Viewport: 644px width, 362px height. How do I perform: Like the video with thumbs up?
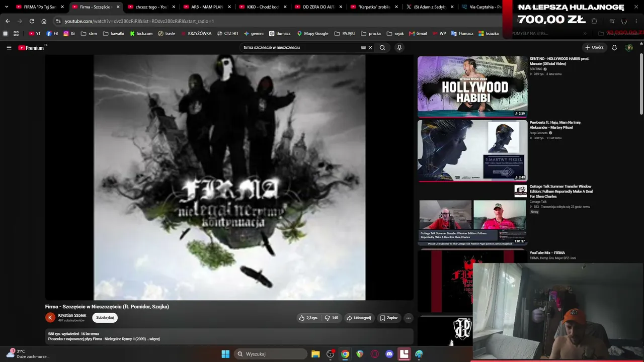coord(308,318)
